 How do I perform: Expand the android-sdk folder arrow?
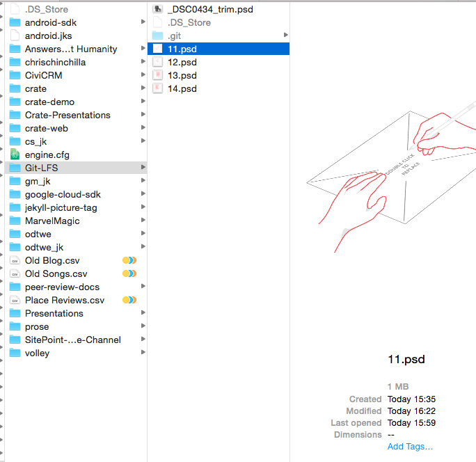[x=143, y=22]
